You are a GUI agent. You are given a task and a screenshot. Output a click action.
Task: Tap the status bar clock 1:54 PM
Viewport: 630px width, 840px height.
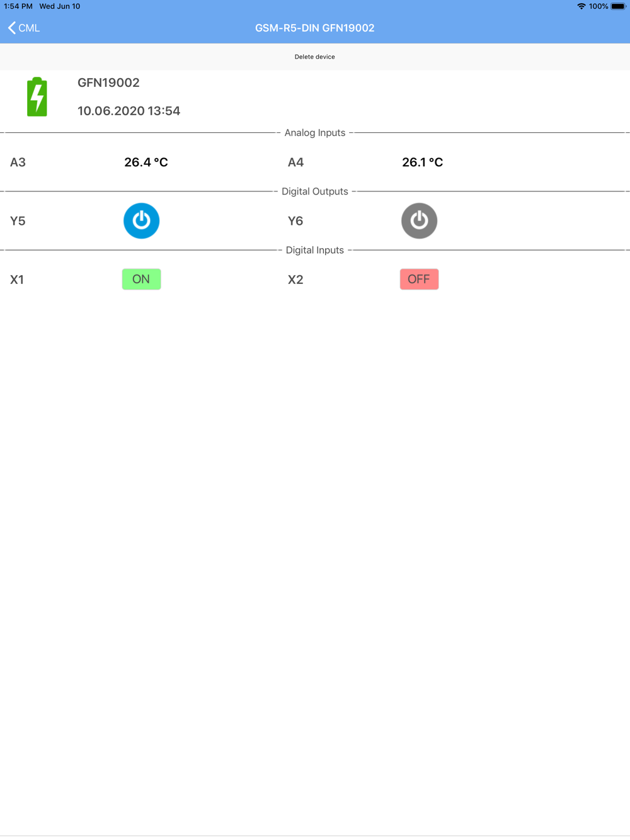click(18, 6)
